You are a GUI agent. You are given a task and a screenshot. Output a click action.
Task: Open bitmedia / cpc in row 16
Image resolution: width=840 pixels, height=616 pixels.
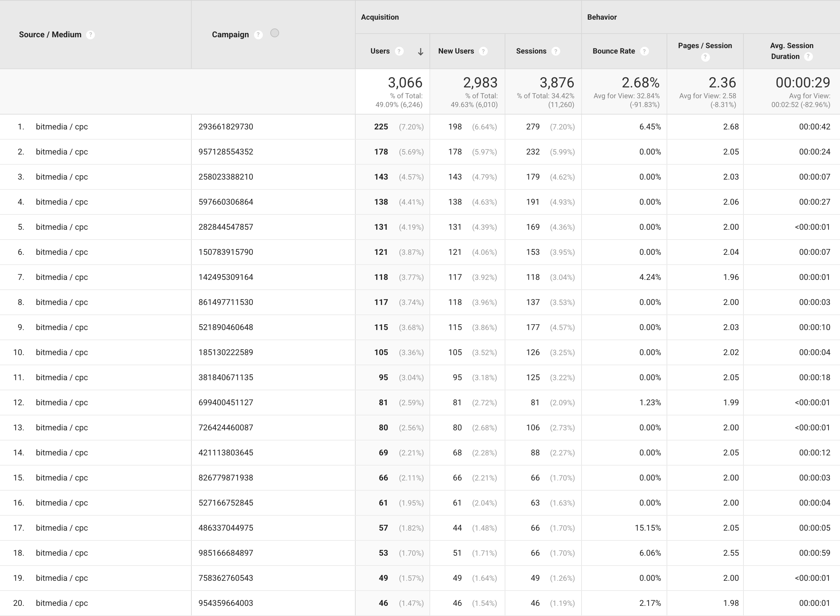point(62,502)
